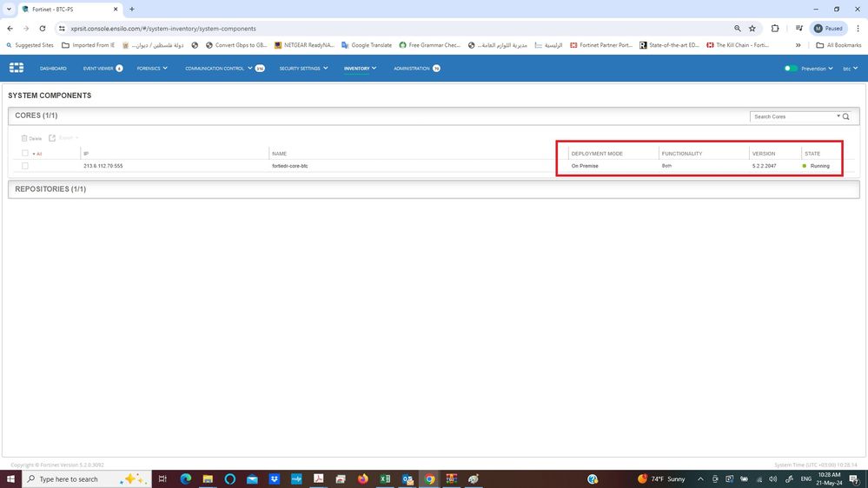The height and width of the screenshot is (488, 868).
Task: Open the Dashboard menu item
Action: point(53,68)
